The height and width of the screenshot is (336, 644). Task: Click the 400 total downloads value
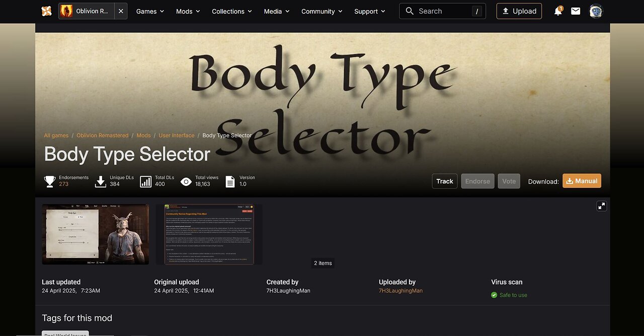click(x=160, y=184)
